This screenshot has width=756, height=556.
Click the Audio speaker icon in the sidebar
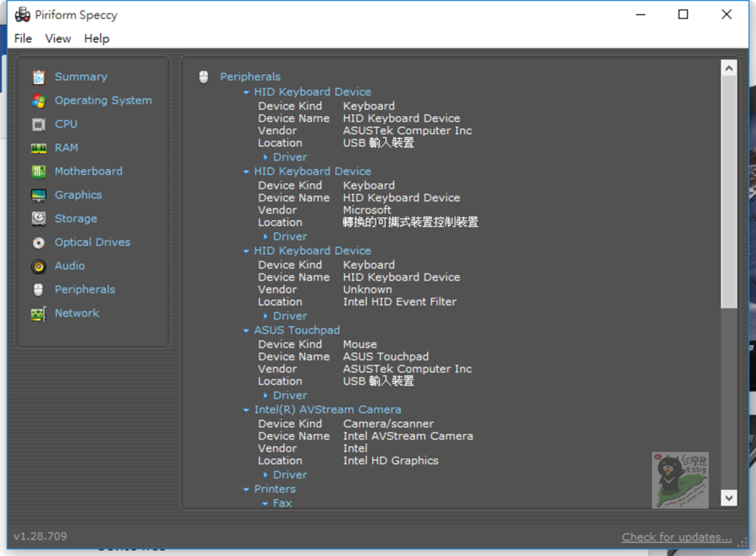coord(38,266)
